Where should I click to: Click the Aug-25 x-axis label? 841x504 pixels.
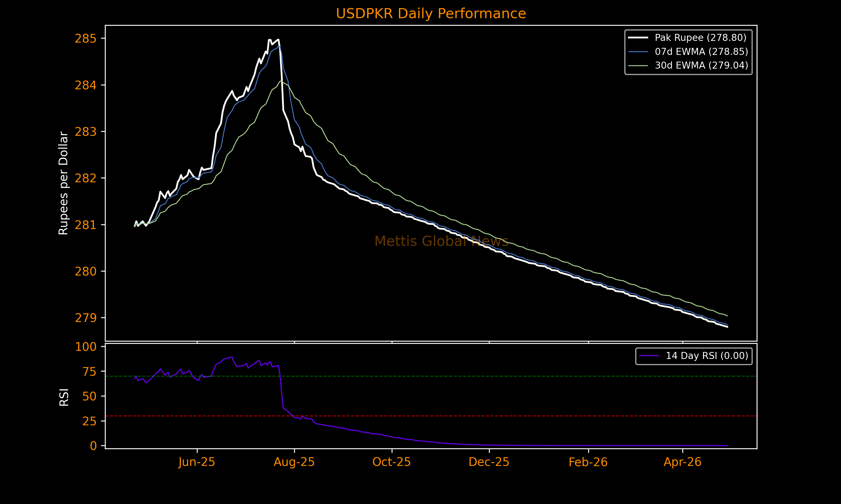(294, 462)
